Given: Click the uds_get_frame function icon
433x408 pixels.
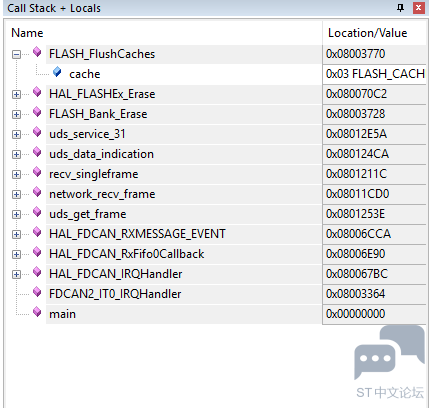Looking at the screenshot, I should (x=37, y=212).
